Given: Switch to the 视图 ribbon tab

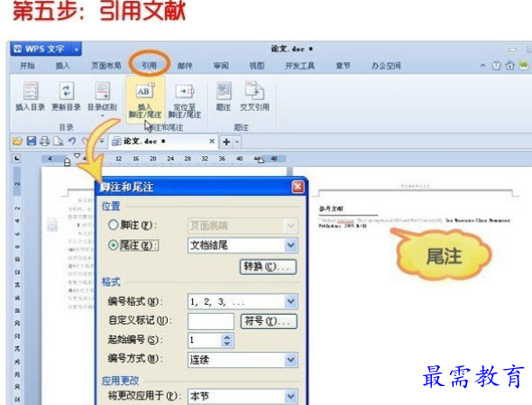Looking at the screenshot, I should (x=257, y=66).
